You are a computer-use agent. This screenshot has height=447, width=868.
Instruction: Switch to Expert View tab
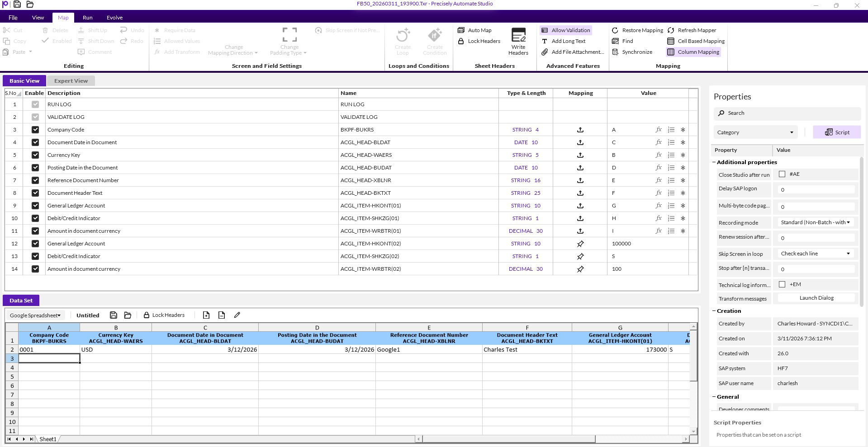(x=71, y=81)
